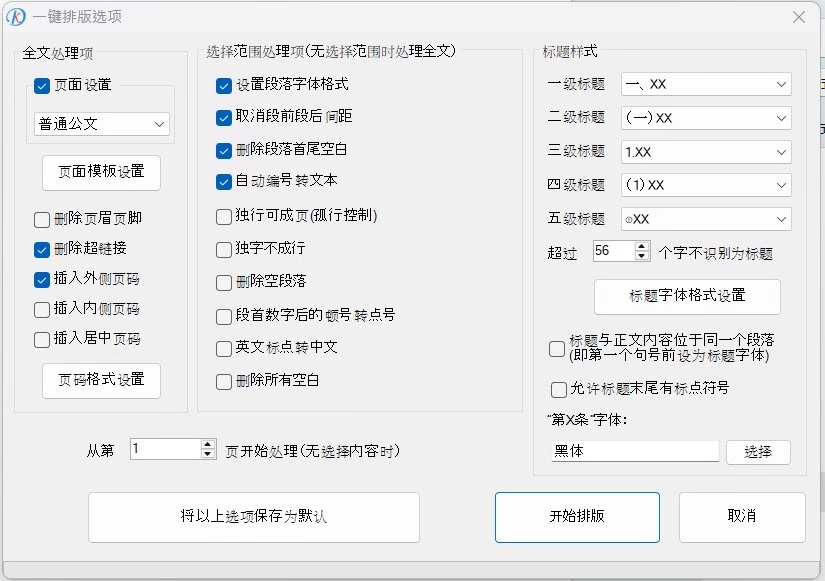Click the app logo icon in title bar

pyautogui.click(x=16, y=17)
